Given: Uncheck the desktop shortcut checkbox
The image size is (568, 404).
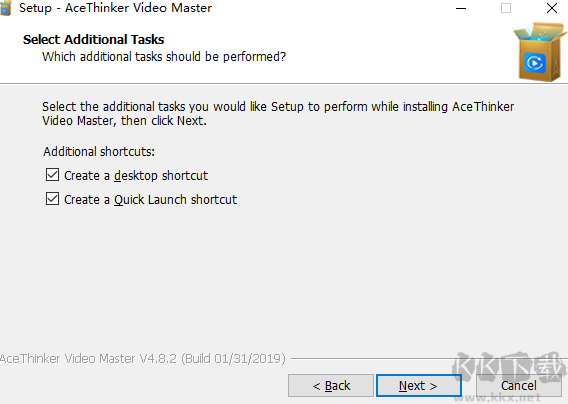Looking at the screenshot, I should tap(53, 175).
